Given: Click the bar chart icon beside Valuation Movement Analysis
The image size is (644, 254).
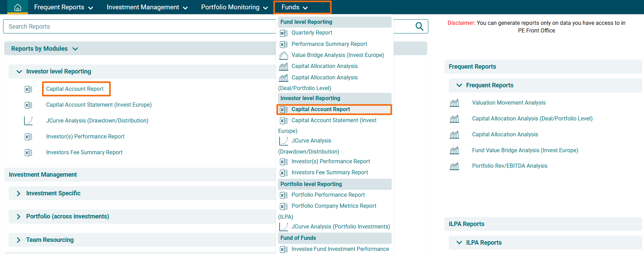Looking at the screenshot, I should coord(454,103).
